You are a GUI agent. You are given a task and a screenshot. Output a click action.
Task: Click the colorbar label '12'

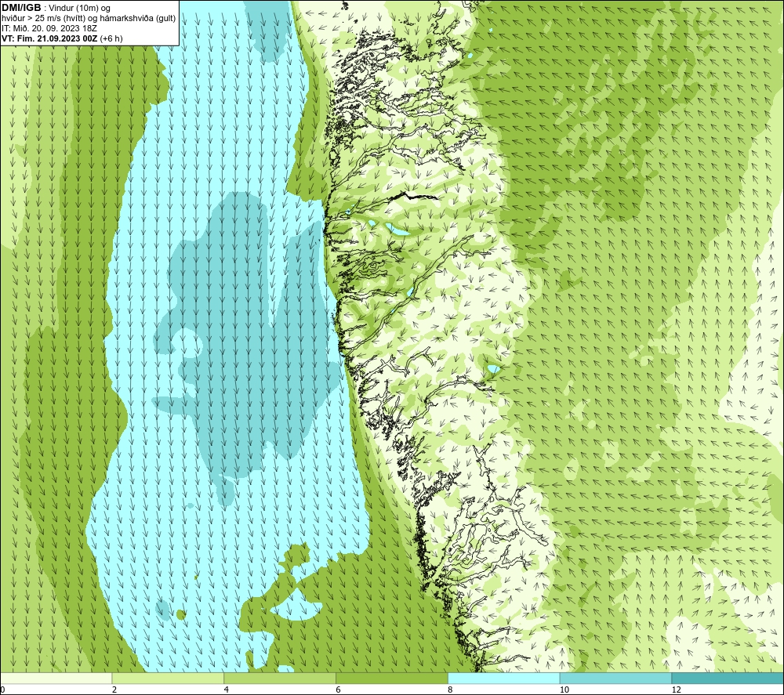coord(677,690)
